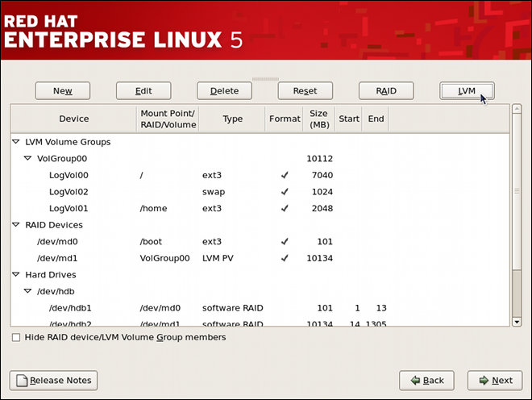Click the /boot mount point cell
The width and height of the screenshot is (532, 400).
[x=151, y=242]
